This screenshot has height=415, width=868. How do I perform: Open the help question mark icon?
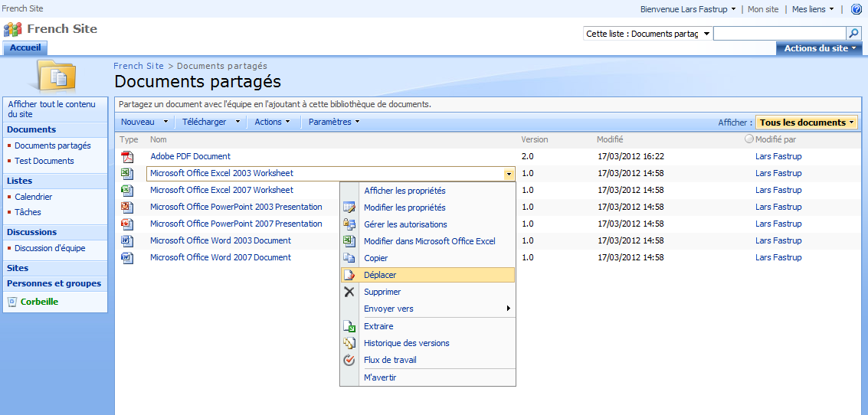click(856, 9)
